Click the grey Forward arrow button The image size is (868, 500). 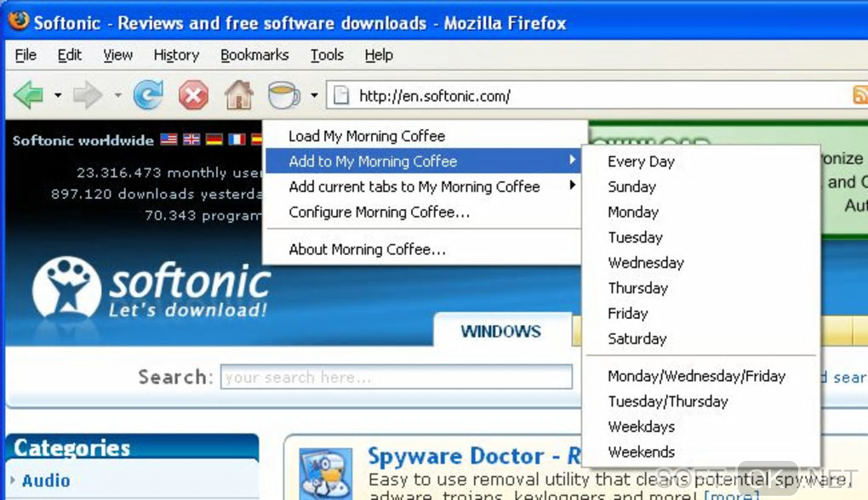pyautogui.click(x=88, y=95)
